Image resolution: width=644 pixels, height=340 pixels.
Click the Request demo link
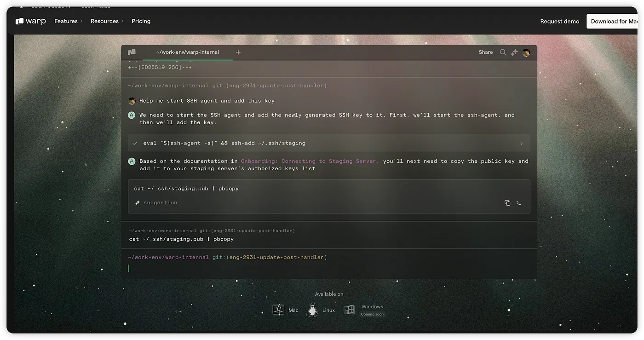[559, 22]
